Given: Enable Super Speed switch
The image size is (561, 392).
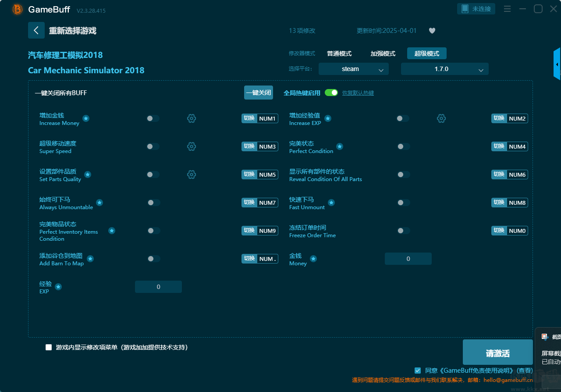Looking at the screenshot, I should click(153, 146).
